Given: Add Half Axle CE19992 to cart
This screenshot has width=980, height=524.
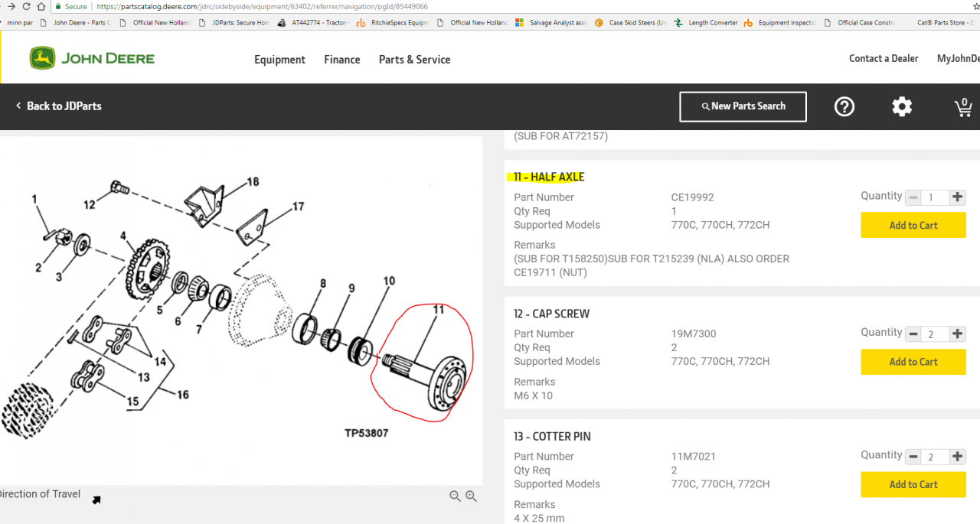Looking at the screenshot, I should coord(913,225).
